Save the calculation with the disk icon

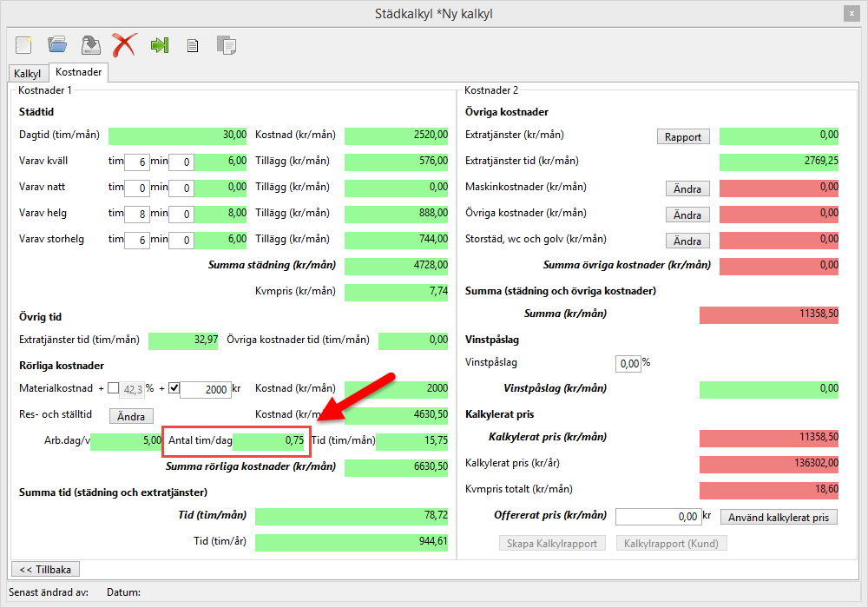[x=90, y=44]
